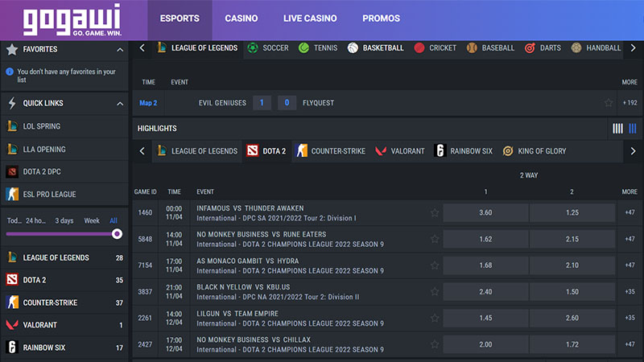
Task: Select Dota 2 highlights tab
Action: [267, 151]
